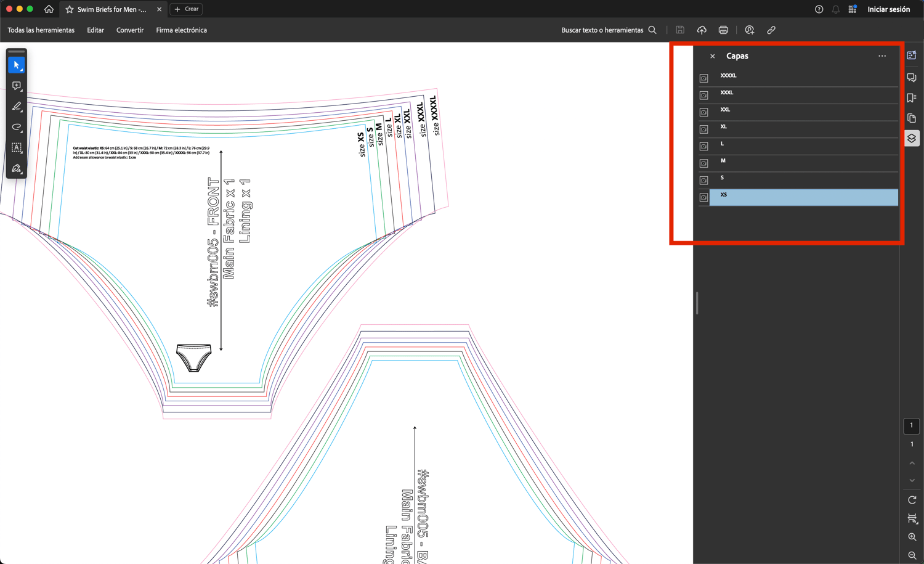Choose the highlighter pen tool
This screenshot has height=564, width=924.
[17, 107]
